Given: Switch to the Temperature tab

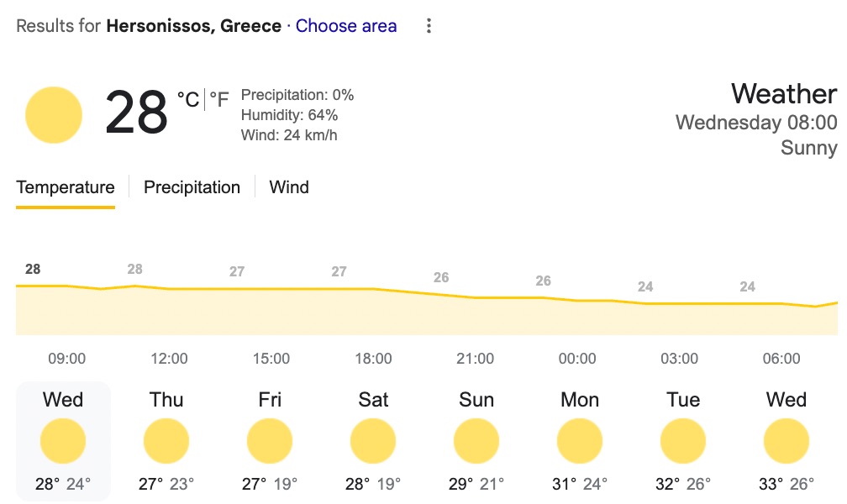Looking at the screenshot, I should [x=66, y=187].
